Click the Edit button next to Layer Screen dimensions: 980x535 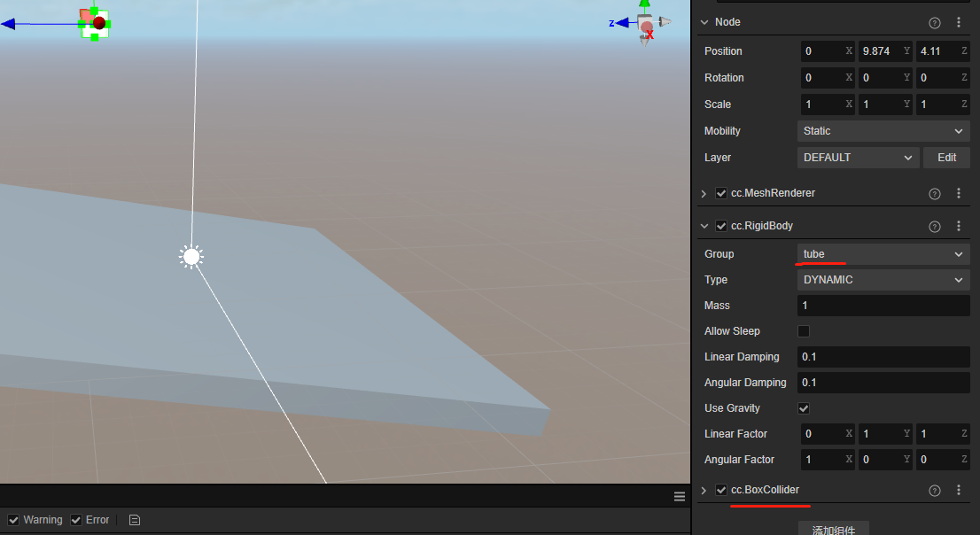point(946,158)
